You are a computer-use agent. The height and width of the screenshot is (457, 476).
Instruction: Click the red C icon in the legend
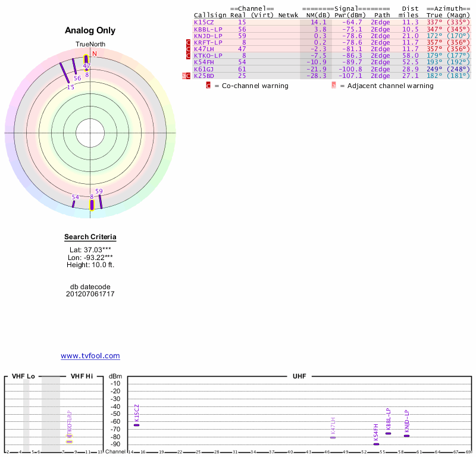point(208,86)
